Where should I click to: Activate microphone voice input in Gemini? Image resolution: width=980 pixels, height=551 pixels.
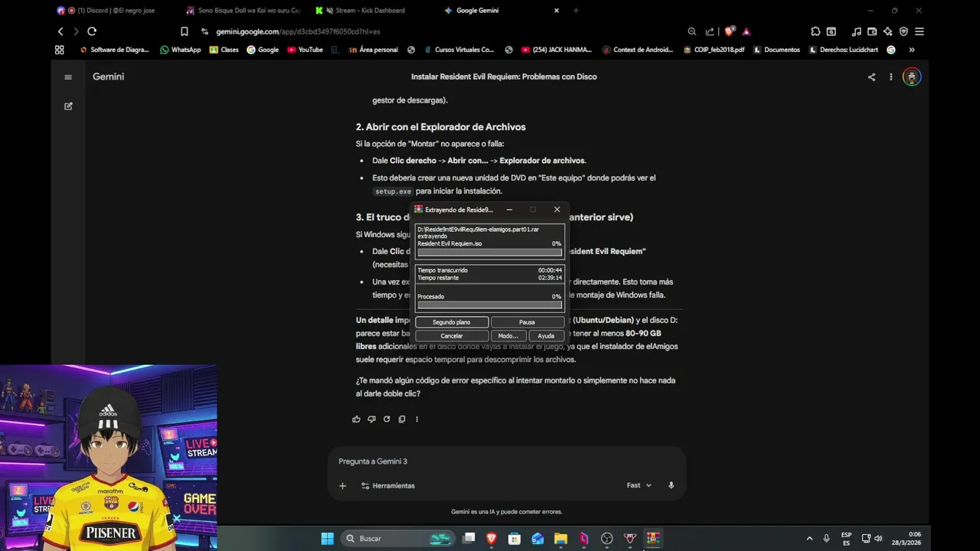[x=671, y=485]
